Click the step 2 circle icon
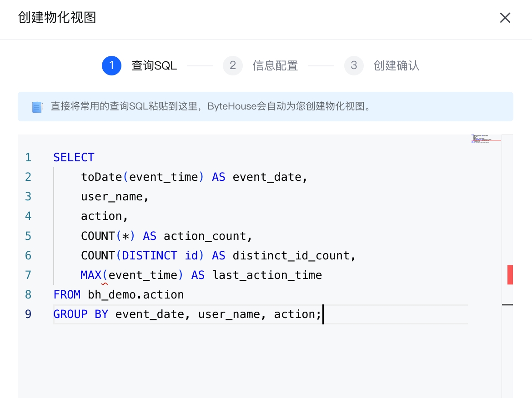532x398 pixels. click(x=232, y=66)
